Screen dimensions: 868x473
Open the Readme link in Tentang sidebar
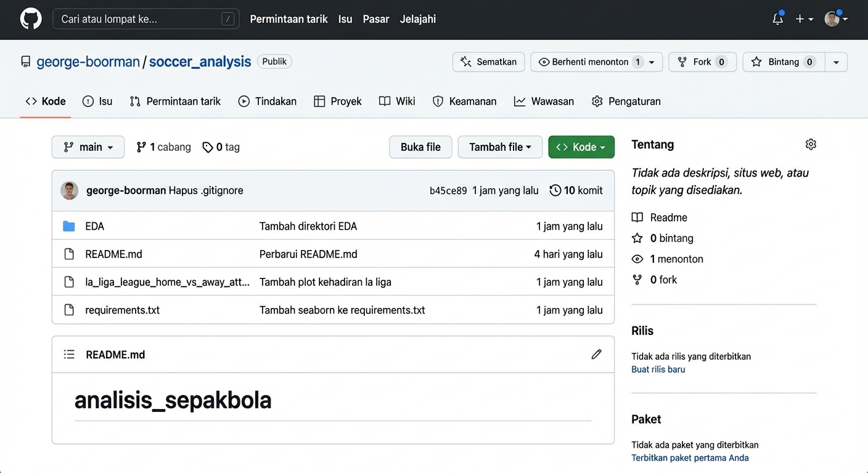(x=660, y=217)
